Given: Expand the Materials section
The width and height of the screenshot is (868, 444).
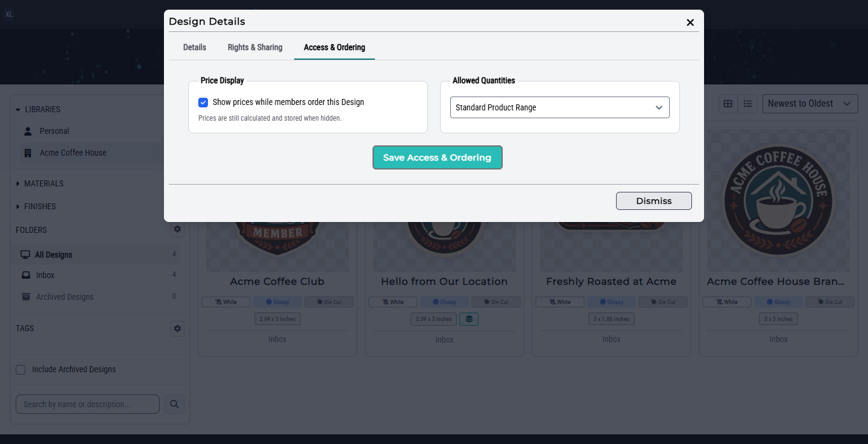Looking at the screenshot, I should coord(40,183).
